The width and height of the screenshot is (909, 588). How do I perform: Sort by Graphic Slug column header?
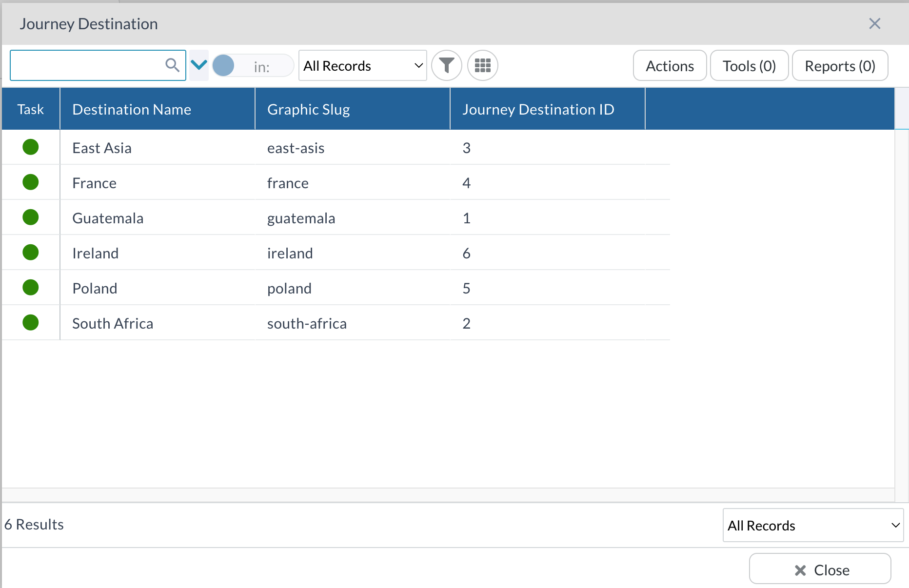point(352,109)
